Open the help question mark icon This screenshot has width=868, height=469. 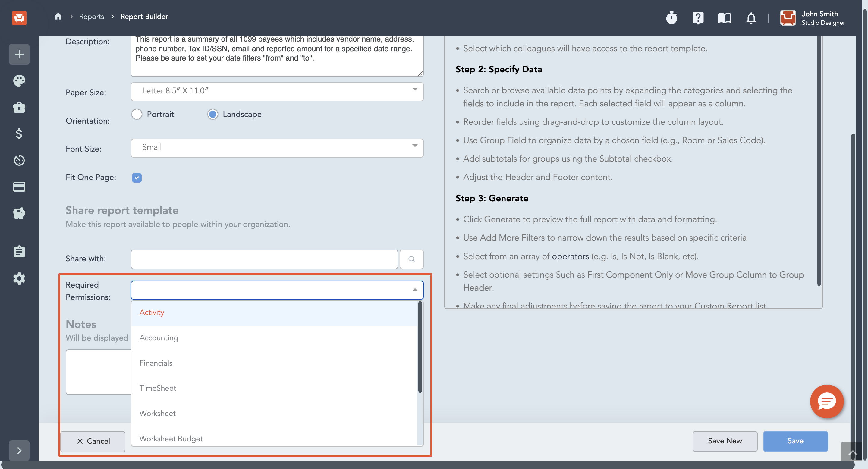698,18
